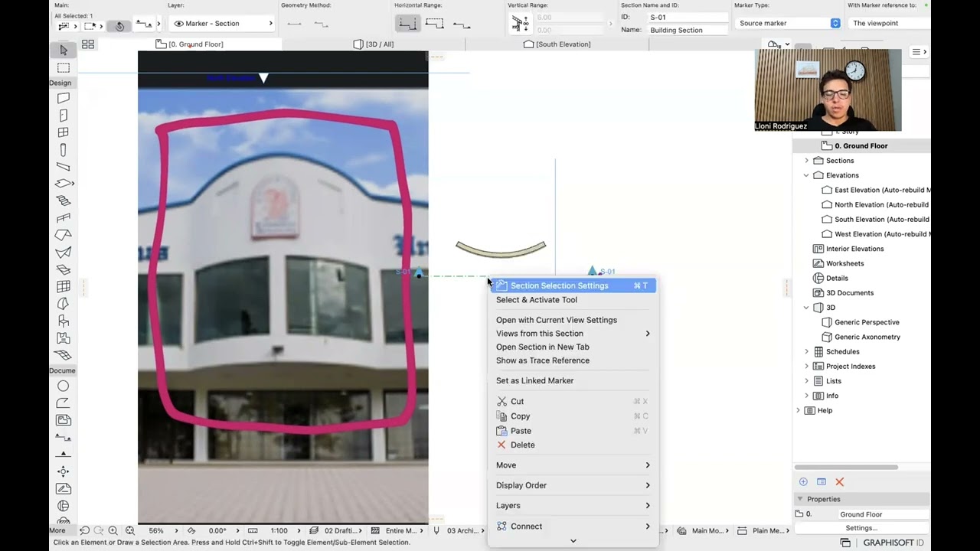
Task: Click the Zoom In magnifier icon
Action: pos(113,530)
